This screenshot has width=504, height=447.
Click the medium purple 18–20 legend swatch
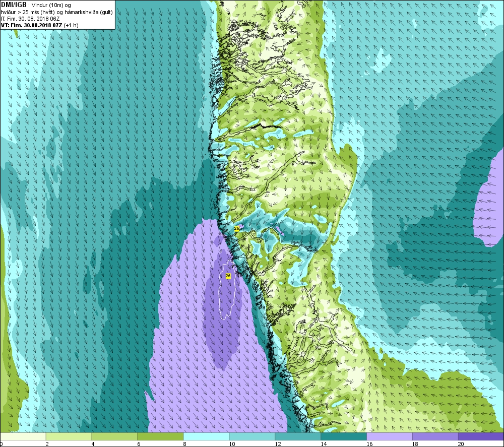tap(435, 436)
